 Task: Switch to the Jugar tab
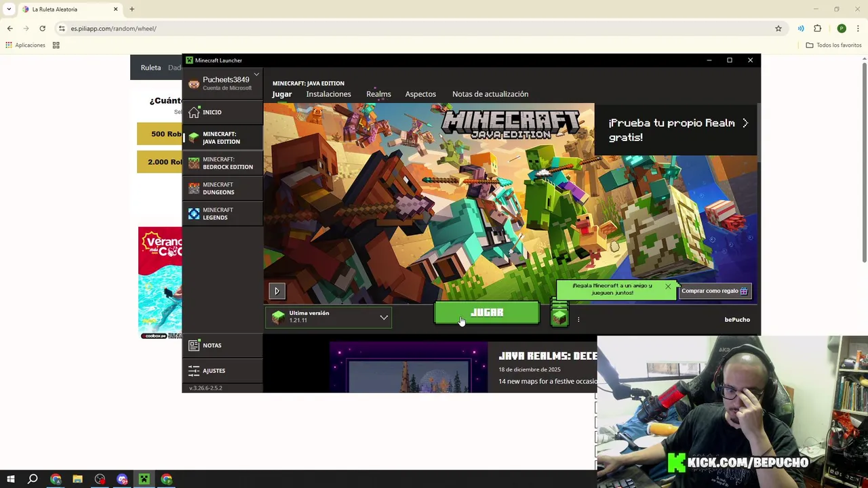pos(282,94)
